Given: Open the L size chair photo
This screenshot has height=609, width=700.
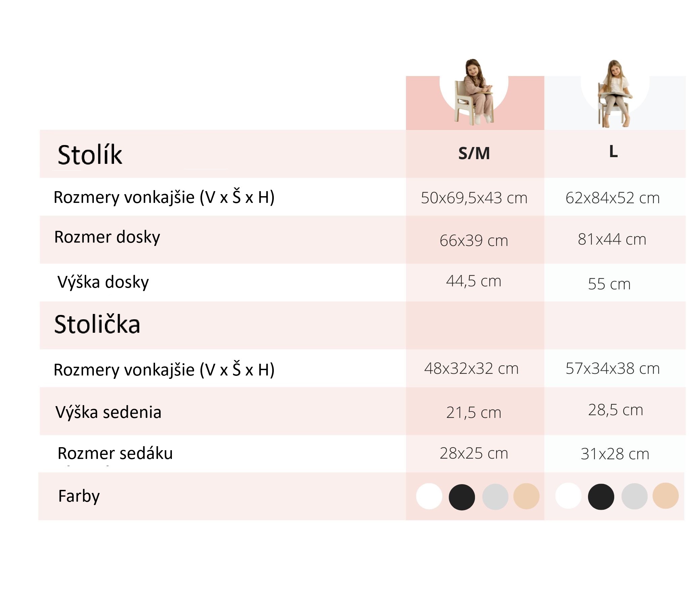Looking at the screenshot, I should coord(615,94).
